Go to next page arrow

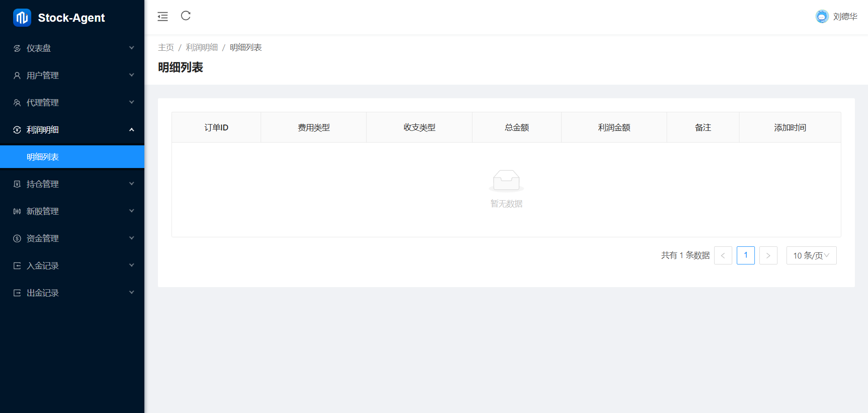(x=768, y=255)
